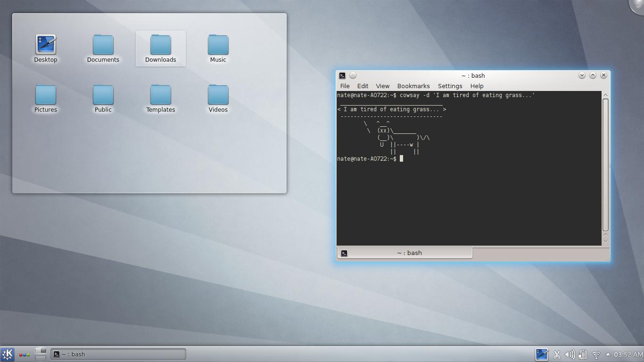Click the terminal scrollbar bottom down arrow
The height and width of the screenshot is (362, 644).
[x=606, y=241]
